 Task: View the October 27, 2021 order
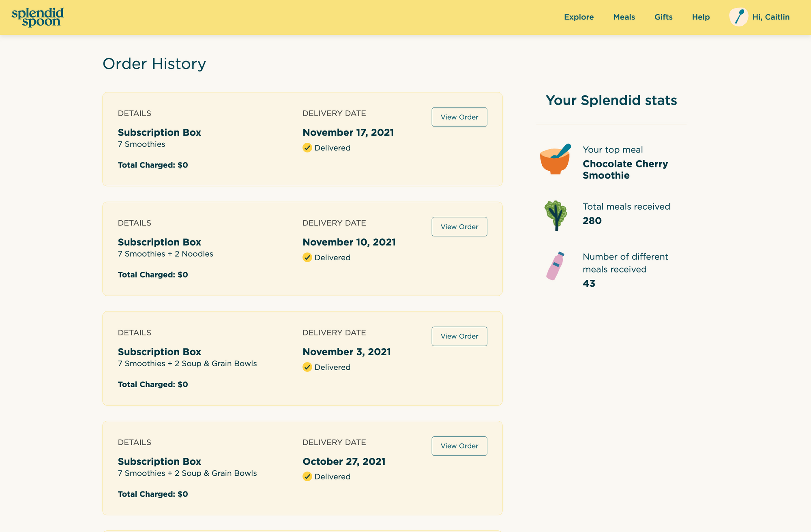[459, 446]
